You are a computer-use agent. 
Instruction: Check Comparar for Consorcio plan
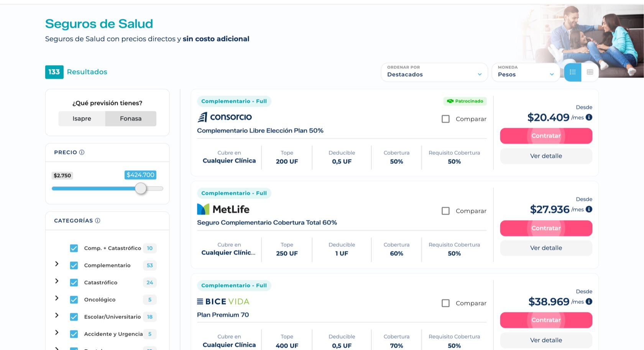[445, 119]
